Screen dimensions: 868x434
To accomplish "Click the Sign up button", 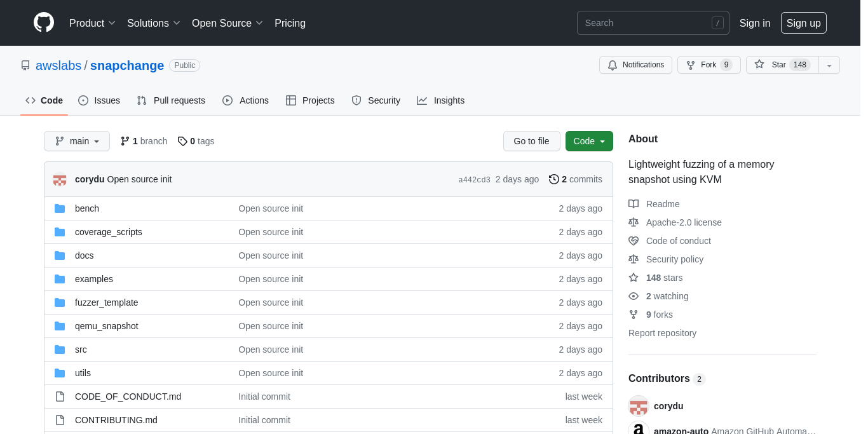I will pos(803,23).
